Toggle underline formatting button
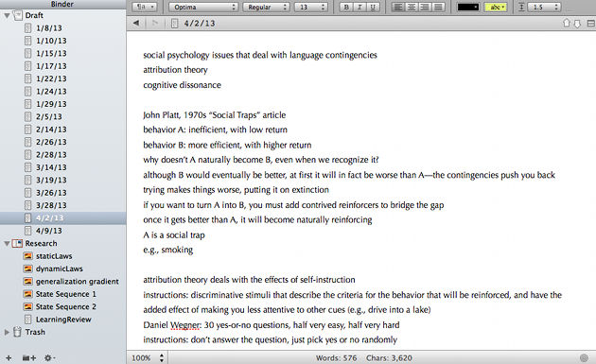Image resolution: width=596 pixels, height=364 pixels. (373, 7)
